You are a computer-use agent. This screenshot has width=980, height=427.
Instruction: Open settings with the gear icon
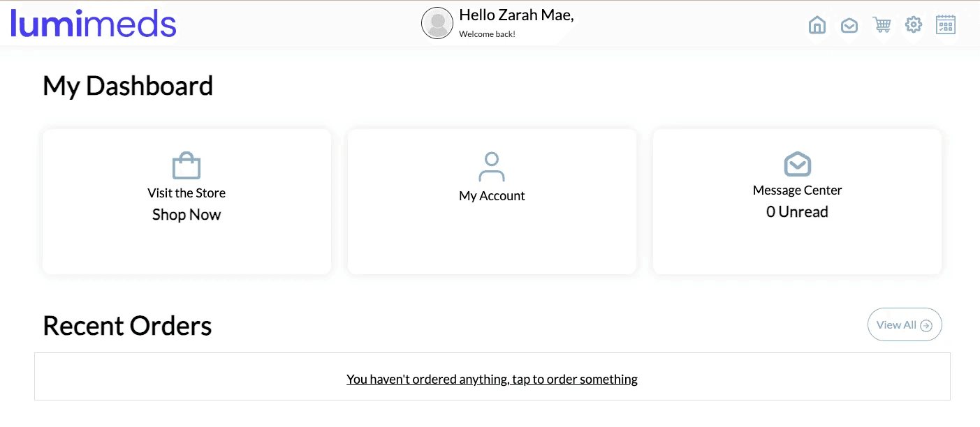click(x=914, y=25)
